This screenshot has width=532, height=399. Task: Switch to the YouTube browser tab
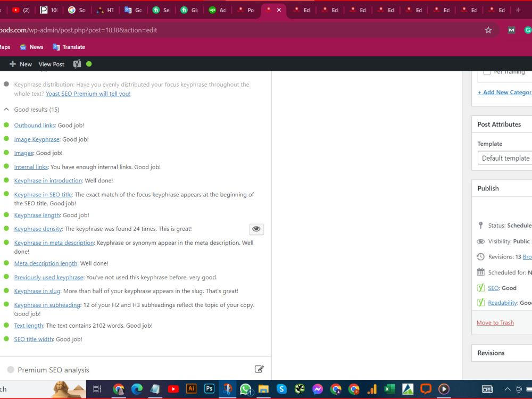(x=20, y=10)
